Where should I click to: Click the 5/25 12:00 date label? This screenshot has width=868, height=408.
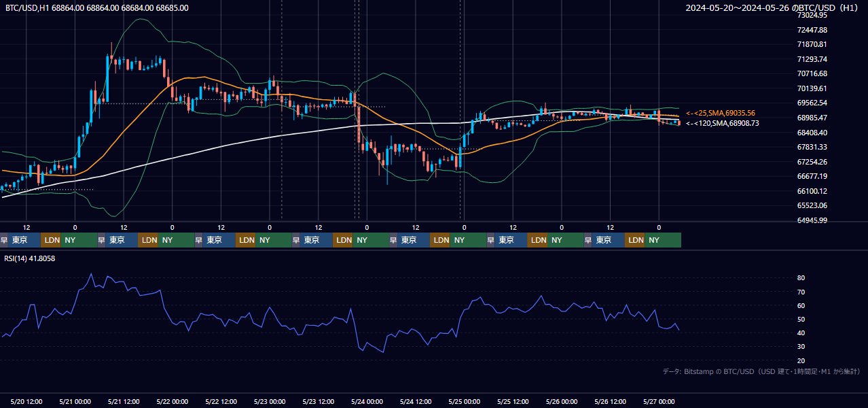[x=513, y=401]
